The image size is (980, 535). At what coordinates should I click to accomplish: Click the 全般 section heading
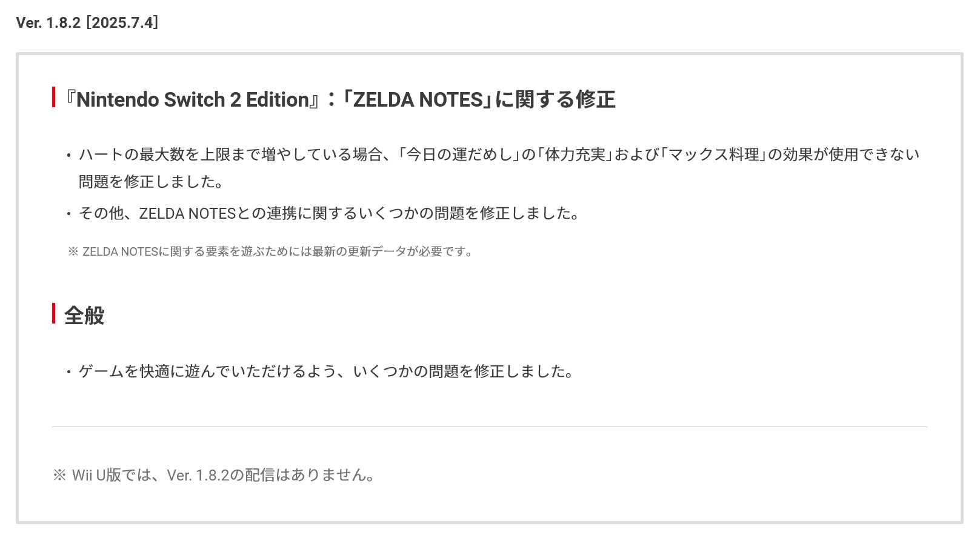pyautogui.click(x=84, y=316)
